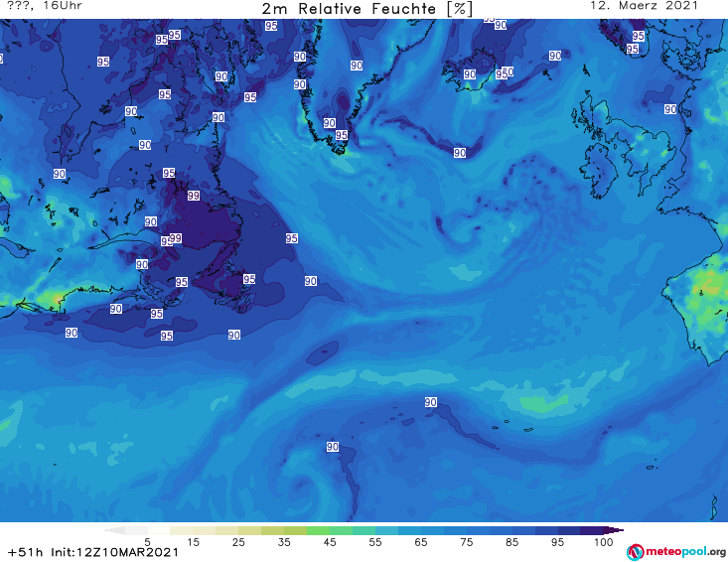Select the 'Init:12Z10MAR2021' run label
728x562 pixels.
[x=114, y=552]
